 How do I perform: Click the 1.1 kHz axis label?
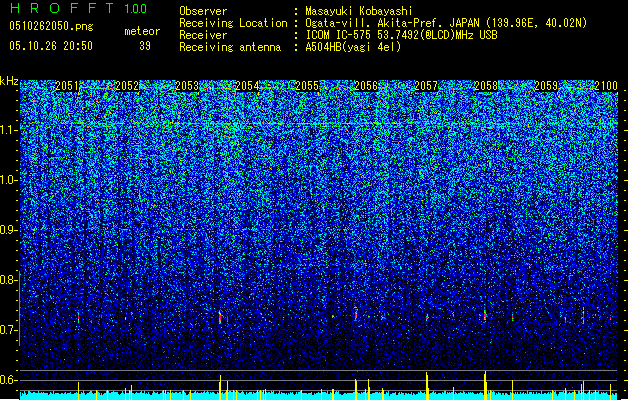[x=8, y=130]
